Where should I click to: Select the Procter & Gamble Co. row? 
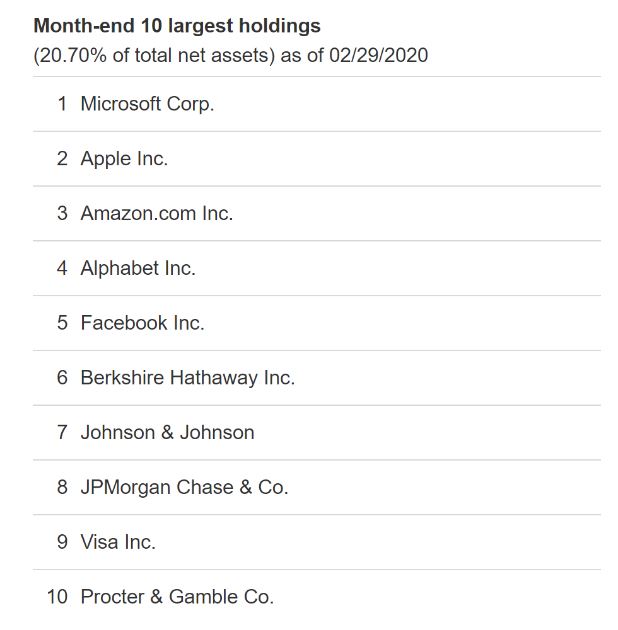coord(176,597)
